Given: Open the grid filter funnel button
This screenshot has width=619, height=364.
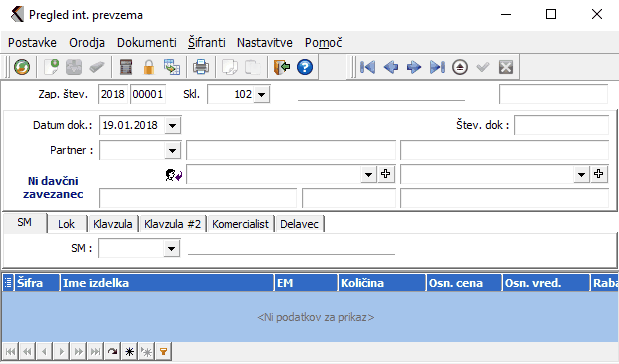Looking at the screenshot, I should tap(163, 351).
